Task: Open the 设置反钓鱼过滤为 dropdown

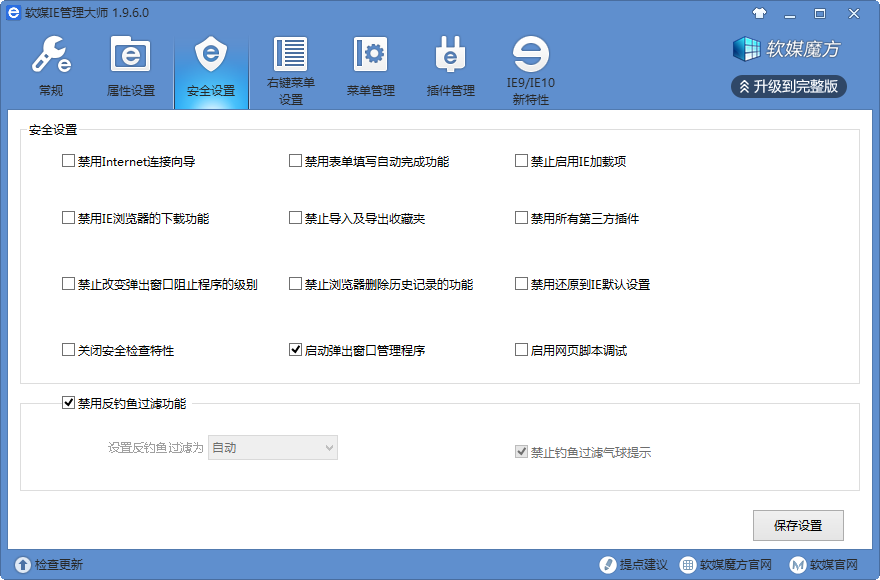Action: pos(273,447)
